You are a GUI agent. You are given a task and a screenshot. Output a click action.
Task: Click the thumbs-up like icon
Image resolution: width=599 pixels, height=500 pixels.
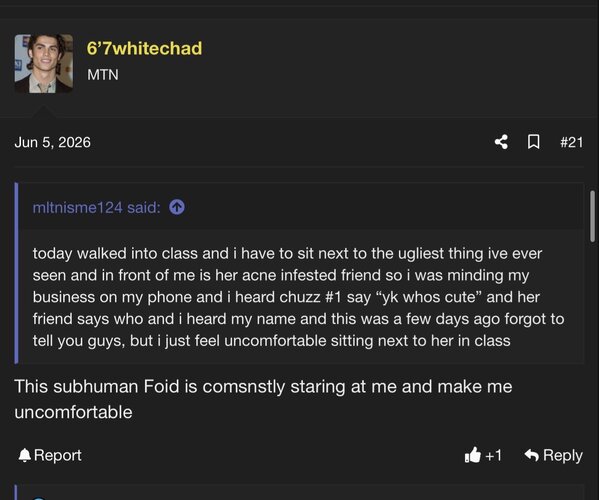pyautogui.click(x=473, y=455)
